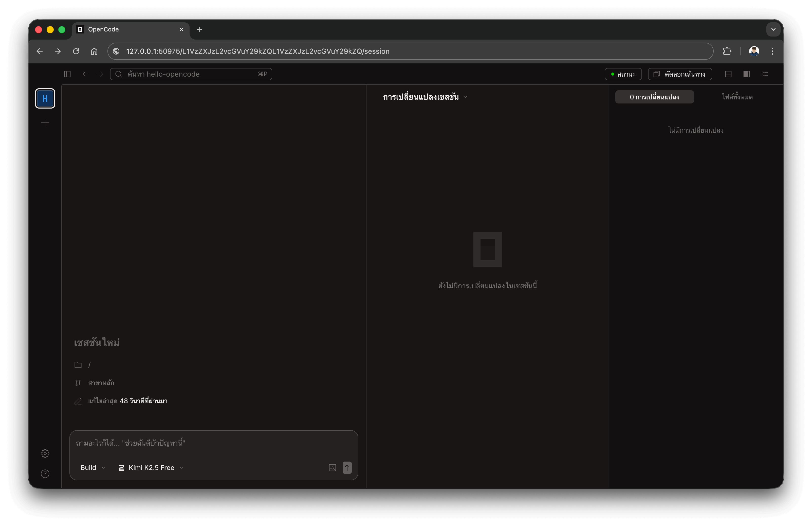Open the settings gear in the sidebar
Viewport: 812px width, 526px height.
[x=45, y=453]
